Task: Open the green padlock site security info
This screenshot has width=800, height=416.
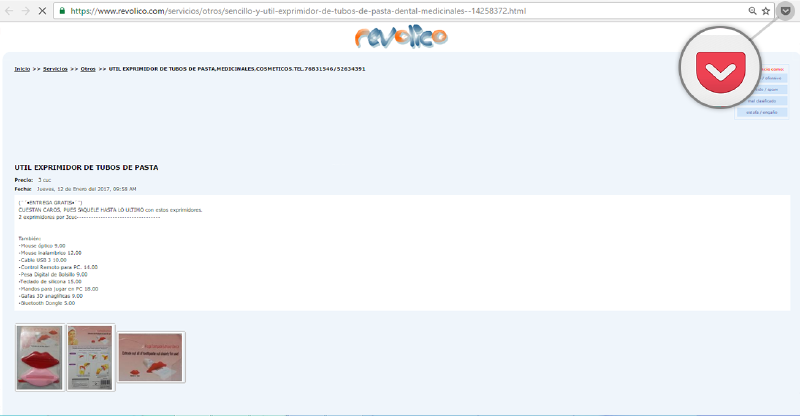Action: [x=62, y=11]
